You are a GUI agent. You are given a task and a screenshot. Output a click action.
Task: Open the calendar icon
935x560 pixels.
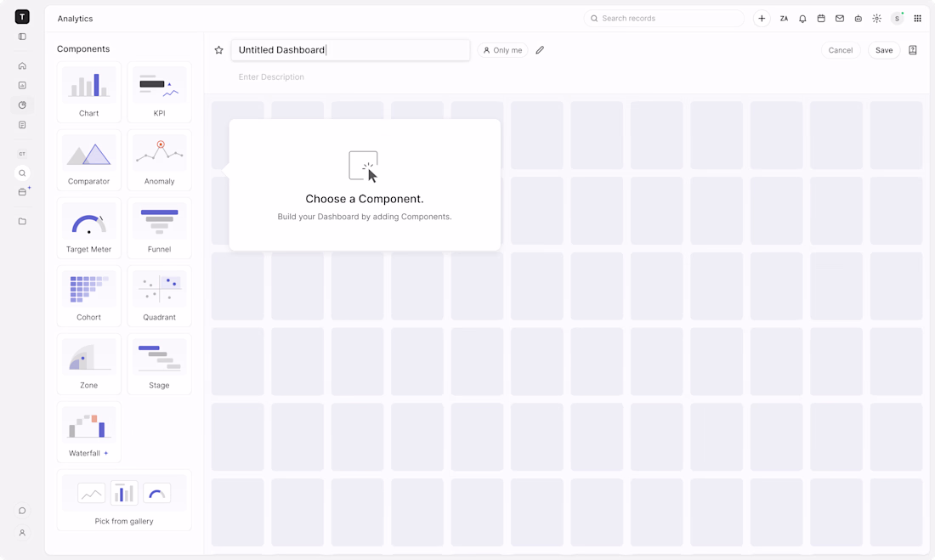tap(821, 19)
